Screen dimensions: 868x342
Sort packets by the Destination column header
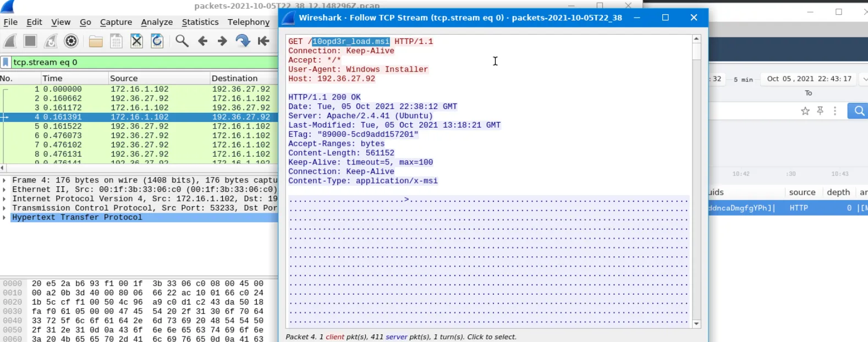[x=244, y=79]
